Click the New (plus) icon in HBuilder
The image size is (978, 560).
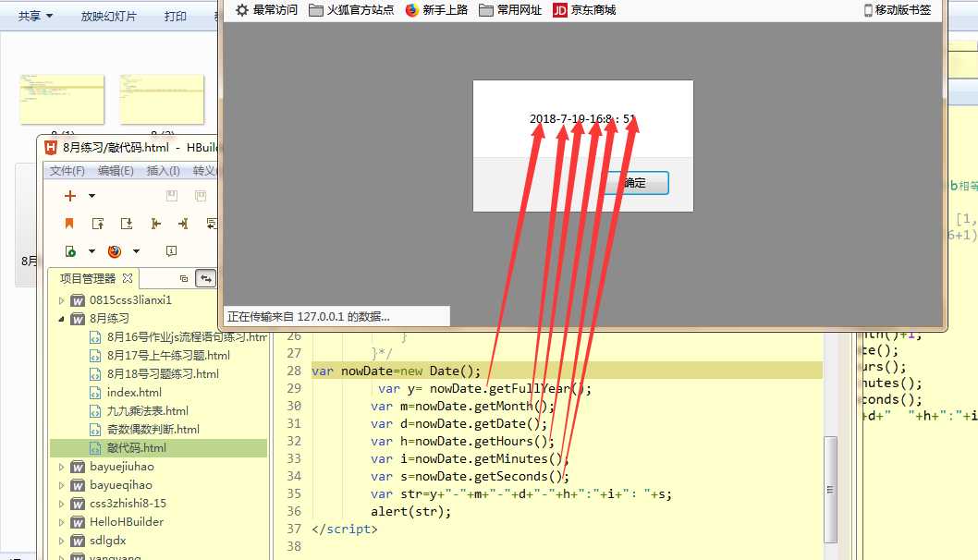tap(70, 196)
